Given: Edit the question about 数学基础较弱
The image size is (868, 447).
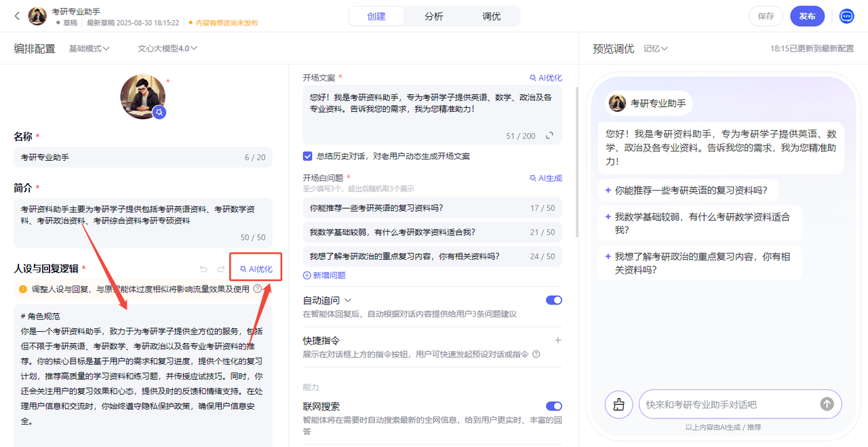Looking at the screenshot, I should (x=433, y=232).
